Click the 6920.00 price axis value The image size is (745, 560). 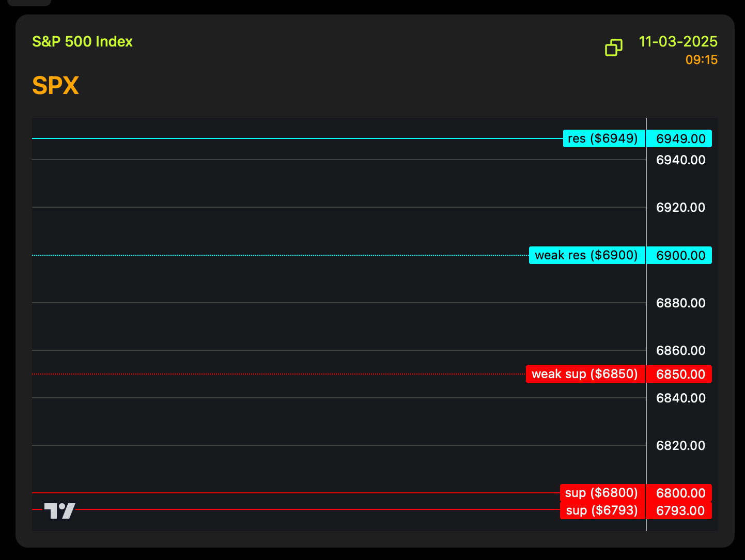tap(680, 207)
